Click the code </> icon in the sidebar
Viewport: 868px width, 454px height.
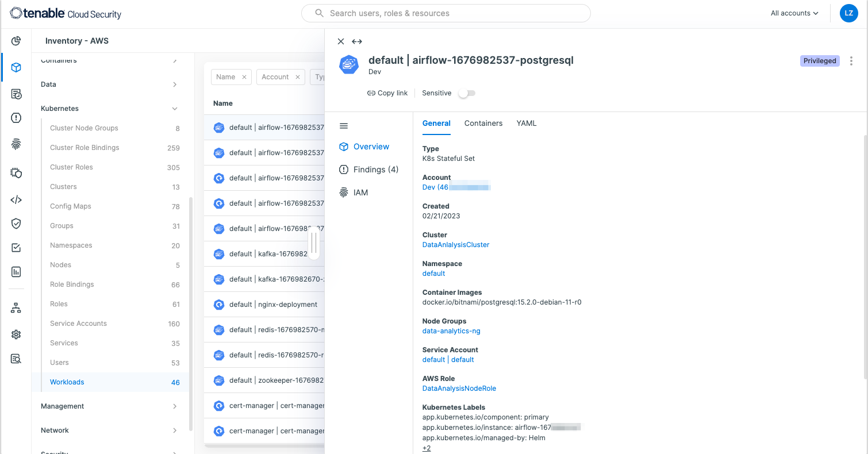click(16, 199)
